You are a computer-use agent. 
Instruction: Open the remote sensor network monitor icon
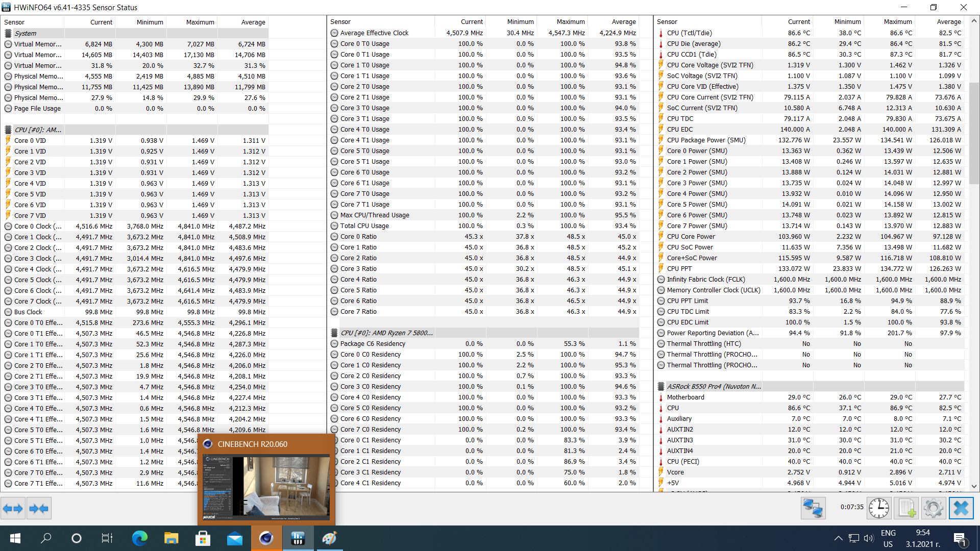tap(813, 508)
